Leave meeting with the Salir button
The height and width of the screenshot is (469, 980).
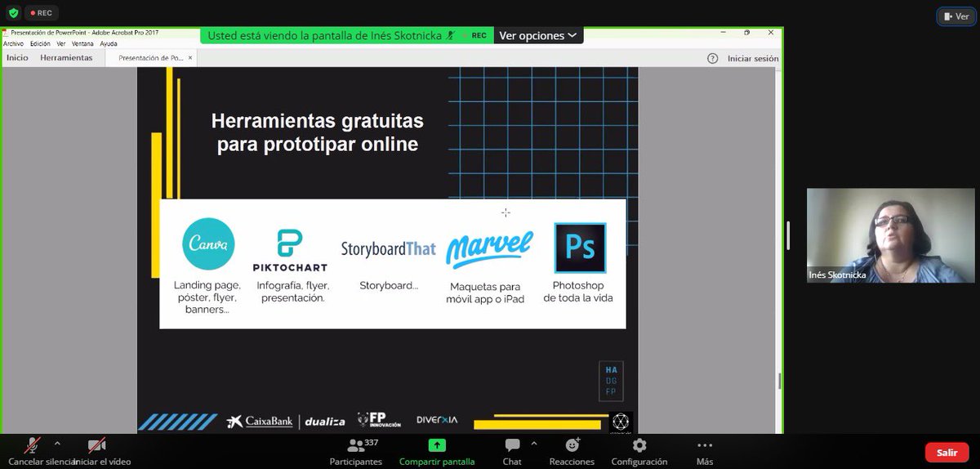coord(947,452)
